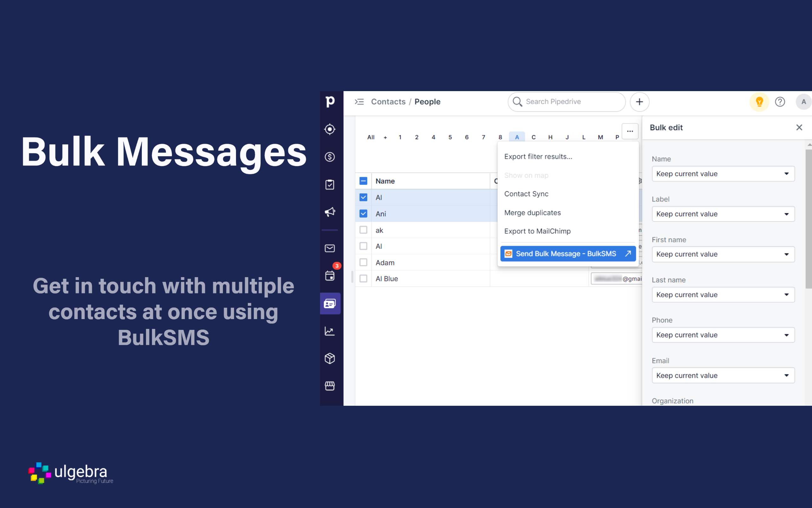Click the Search Pipedrive input field
The height and width of the screenshot is (508, 812).
(566, 102)
